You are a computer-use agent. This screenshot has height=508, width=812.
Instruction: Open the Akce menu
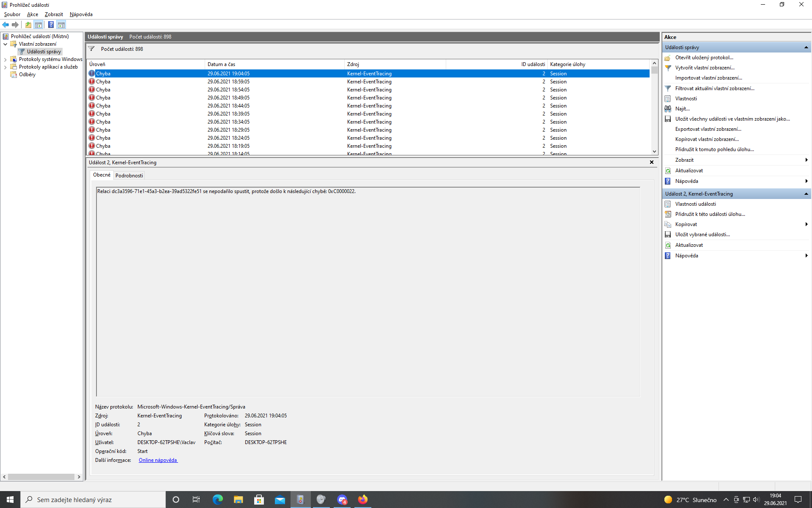pyautogui.click(x=33, y=14)
